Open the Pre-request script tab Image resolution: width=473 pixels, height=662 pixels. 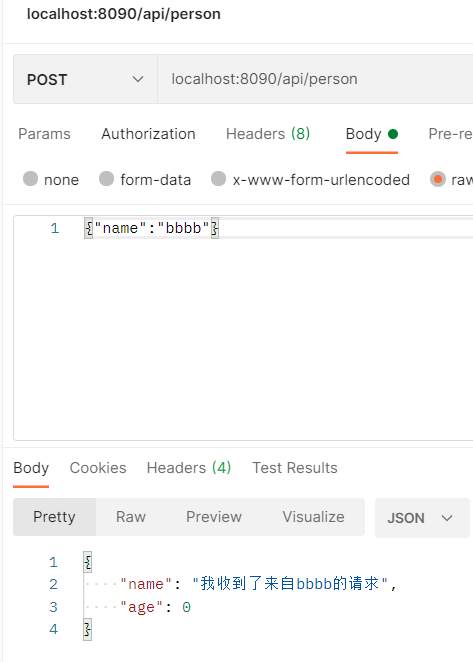(x=450, y=134)
